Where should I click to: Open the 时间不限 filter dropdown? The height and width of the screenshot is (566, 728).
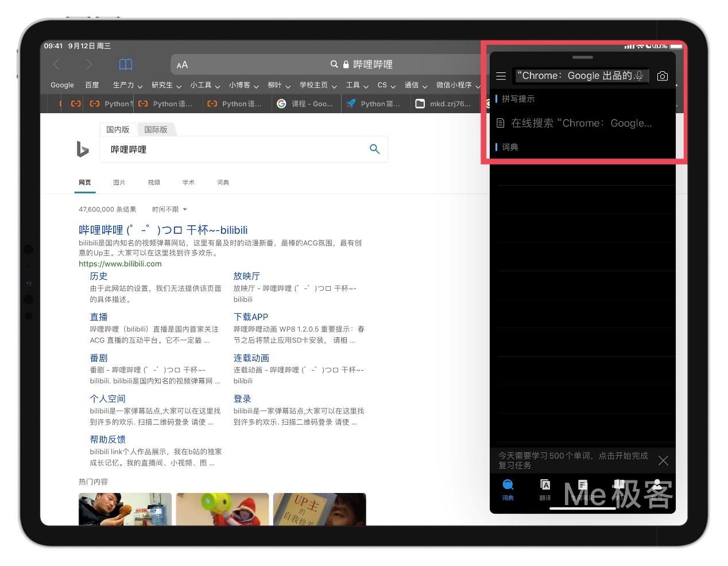coord(169,209)
